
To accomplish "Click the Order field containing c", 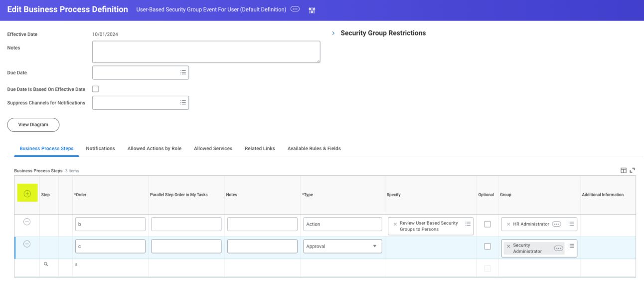I will 110,246.
